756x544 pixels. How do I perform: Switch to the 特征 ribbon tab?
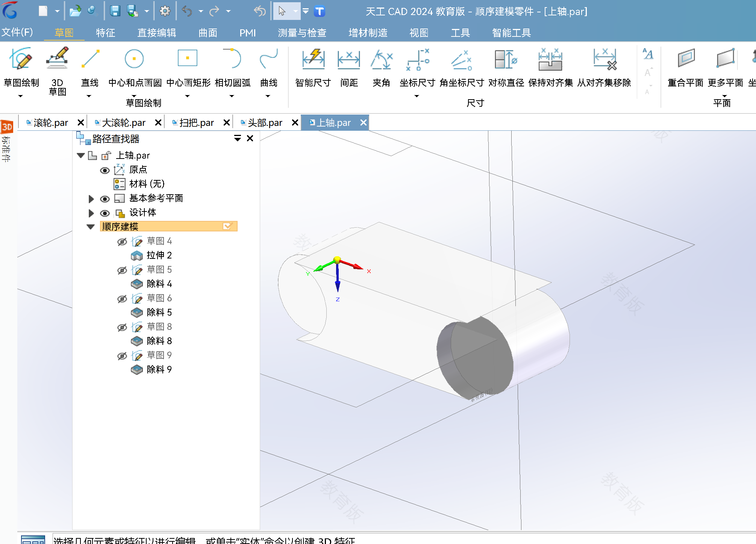pyautogui.click(x=105, y=33)
